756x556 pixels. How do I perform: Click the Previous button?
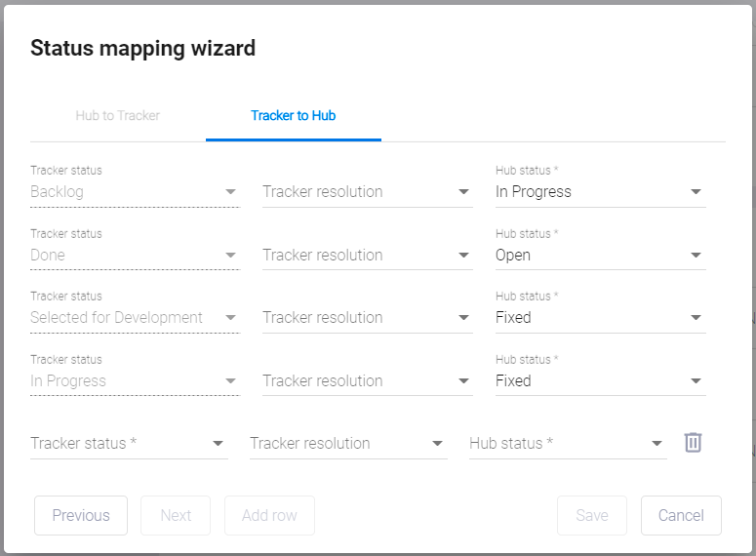(x=81, y=515)
